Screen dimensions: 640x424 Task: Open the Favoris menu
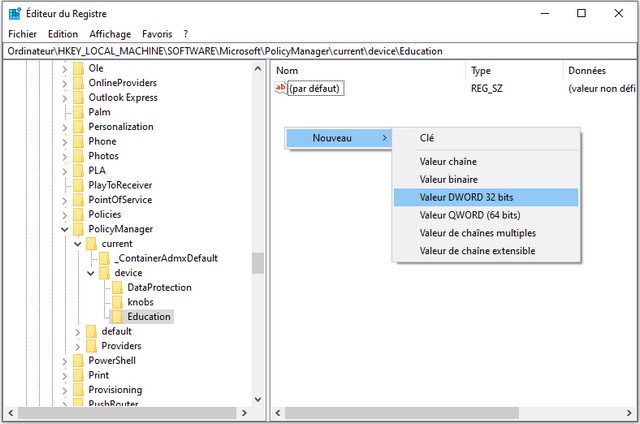coord(157,34)
